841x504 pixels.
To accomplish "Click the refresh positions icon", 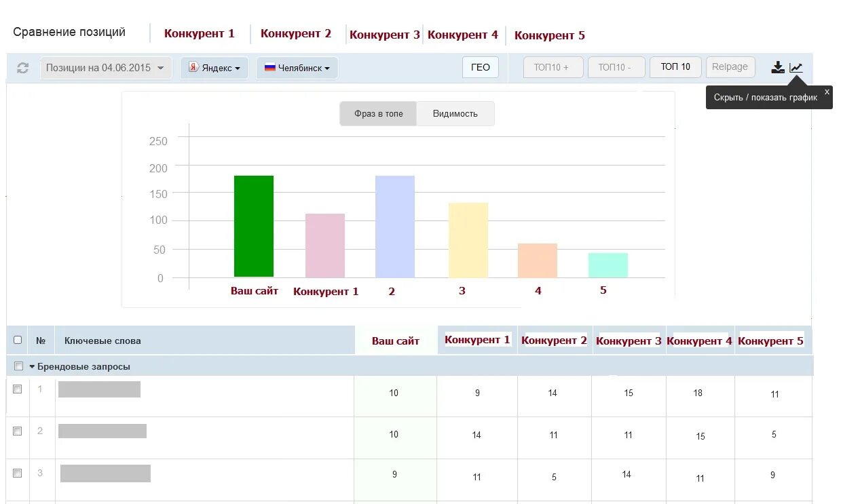I will [x=22, y=68].
